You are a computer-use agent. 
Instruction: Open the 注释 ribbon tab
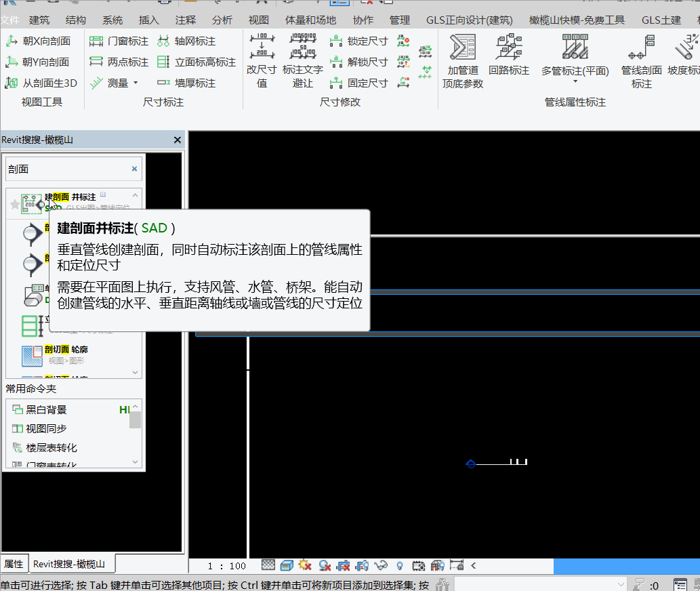(x=185, y=20)
